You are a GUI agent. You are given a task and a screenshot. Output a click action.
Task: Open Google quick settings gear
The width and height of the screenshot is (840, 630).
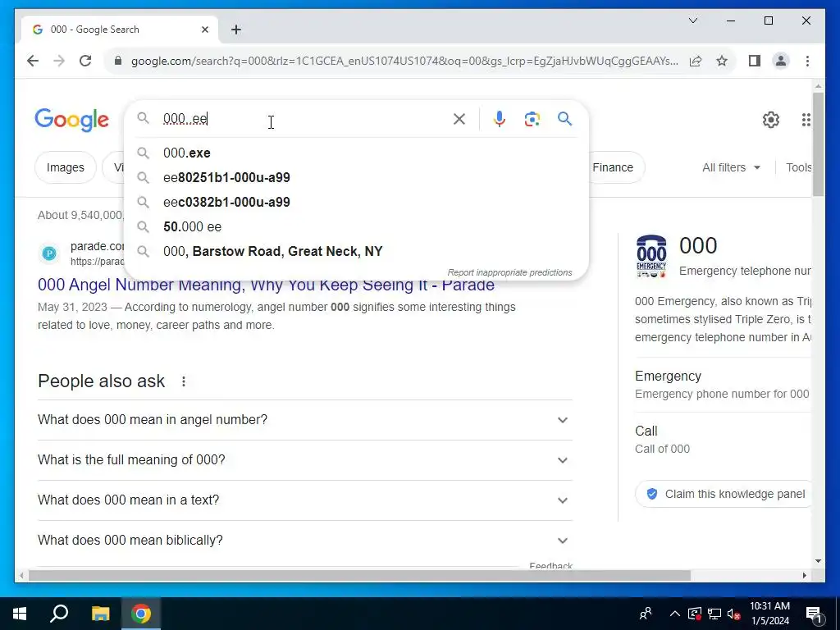770,120
